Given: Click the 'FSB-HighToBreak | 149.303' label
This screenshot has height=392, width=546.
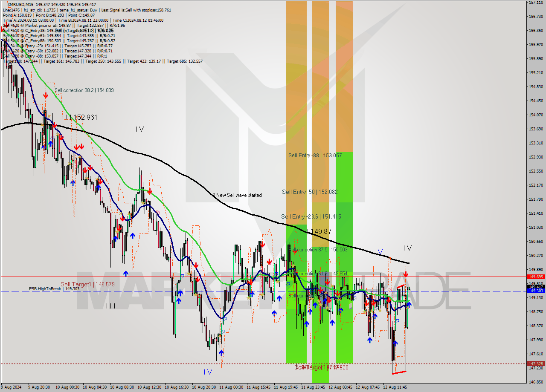Looking at the screenshot, I should (54, 289).
